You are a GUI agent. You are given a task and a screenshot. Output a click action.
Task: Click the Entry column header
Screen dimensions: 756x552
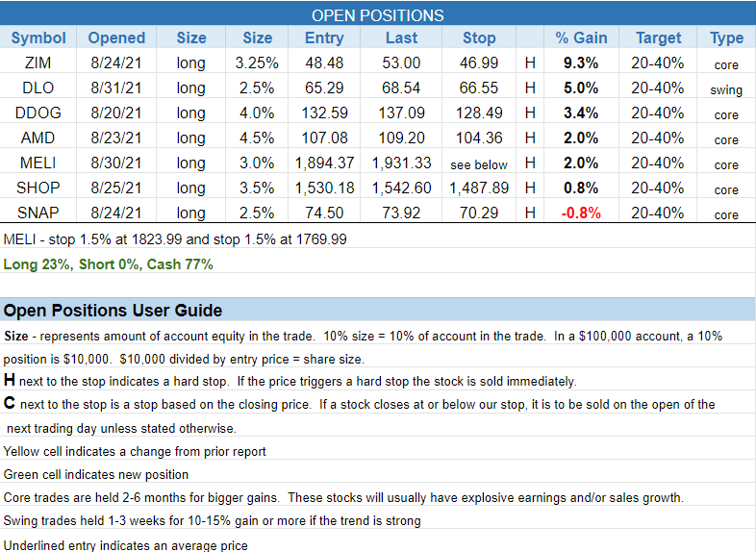[324, 38]
